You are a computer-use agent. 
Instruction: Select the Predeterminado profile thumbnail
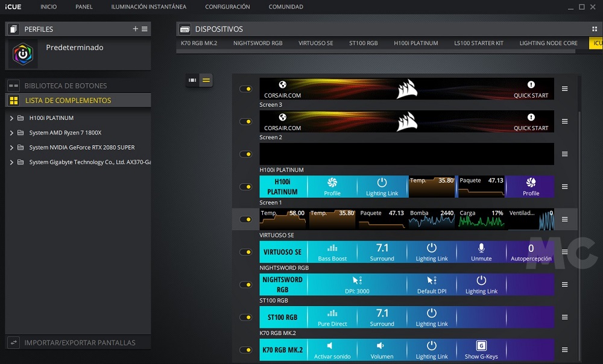(x=24, y=54)
